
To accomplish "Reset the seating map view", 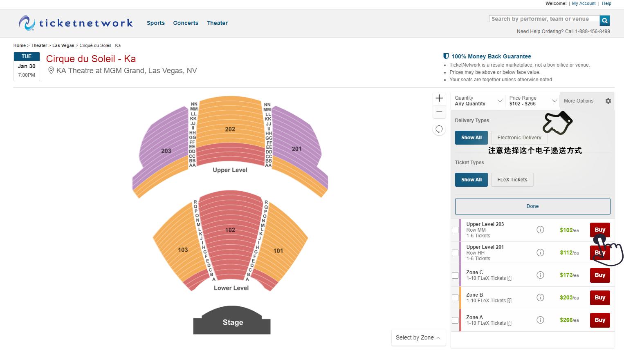I will coord(439,130).
